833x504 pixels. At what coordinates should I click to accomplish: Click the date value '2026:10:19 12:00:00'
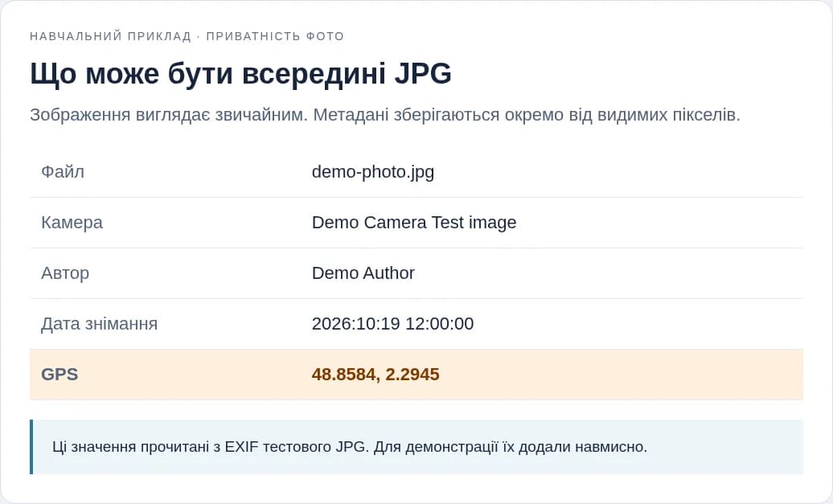[x=392, y=323]
